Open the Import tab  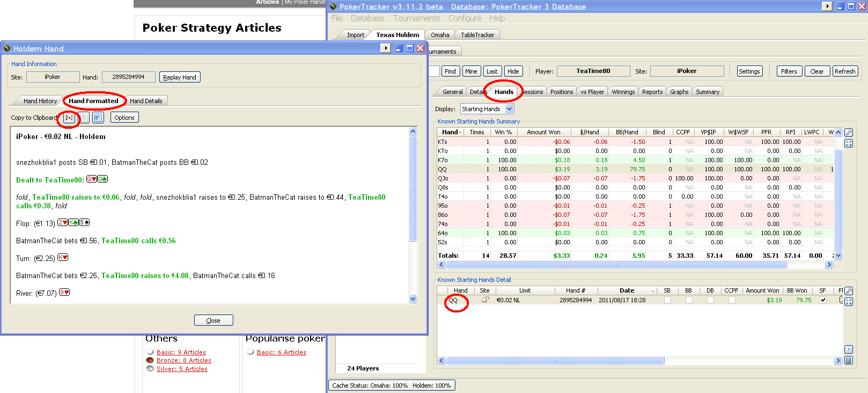(x=355, y=35)
